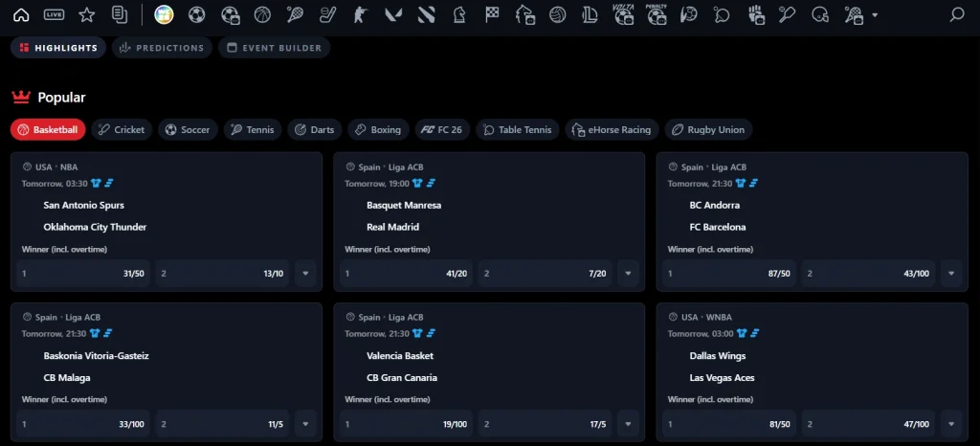980x446 pixels.
Task: Select the Handball icon
Action: click(x=689, y=15)
